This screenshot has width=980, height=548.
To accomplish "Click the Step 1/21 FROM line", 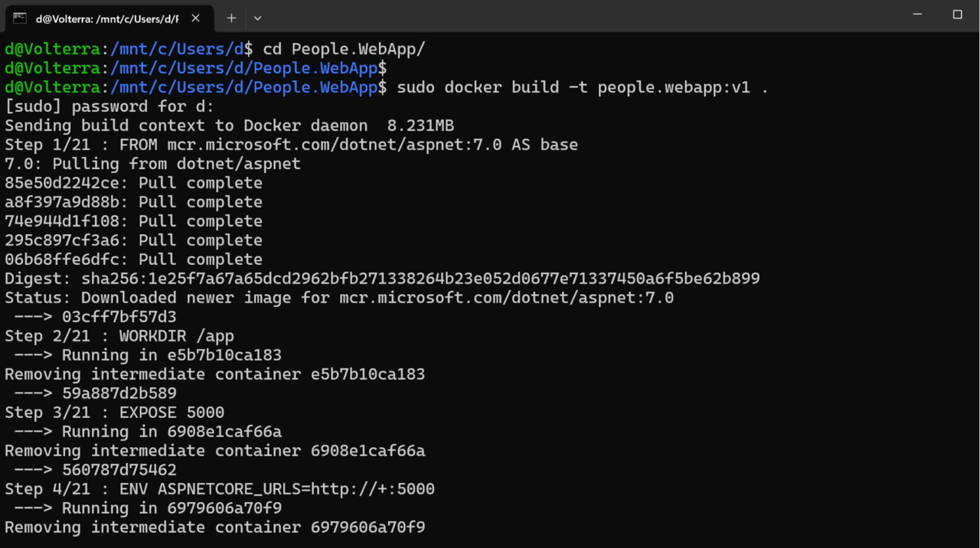I will pos(291,144).
